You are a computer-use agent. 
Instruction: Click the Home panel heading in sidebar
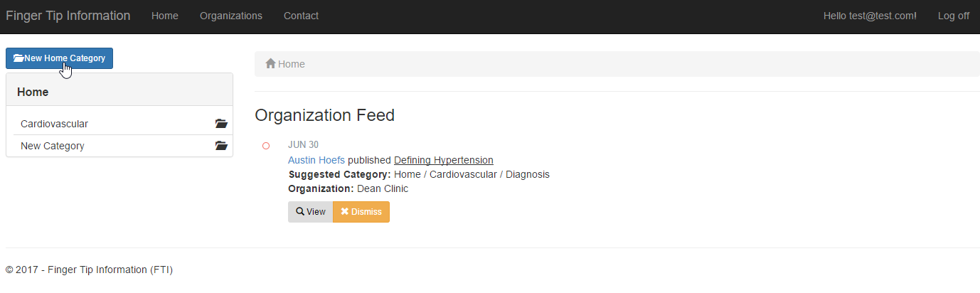coord(33,92)
